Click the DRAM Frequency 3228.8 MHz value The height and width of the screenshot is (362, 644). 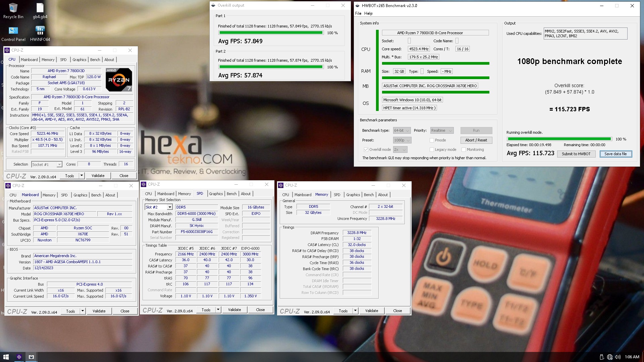tap(357, 233)
